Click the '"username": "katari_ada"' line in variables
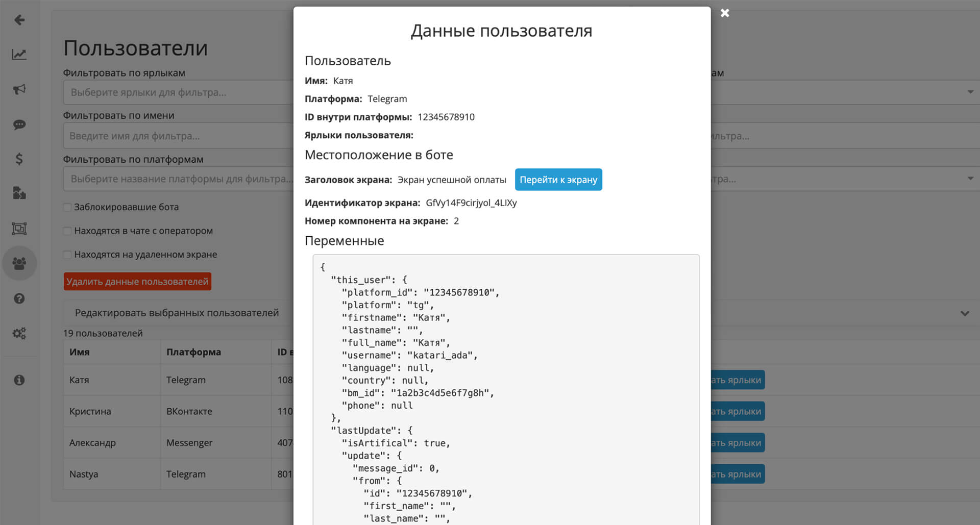Image resolution: width=980 pixels, height=525 pixels. point(409,355)
